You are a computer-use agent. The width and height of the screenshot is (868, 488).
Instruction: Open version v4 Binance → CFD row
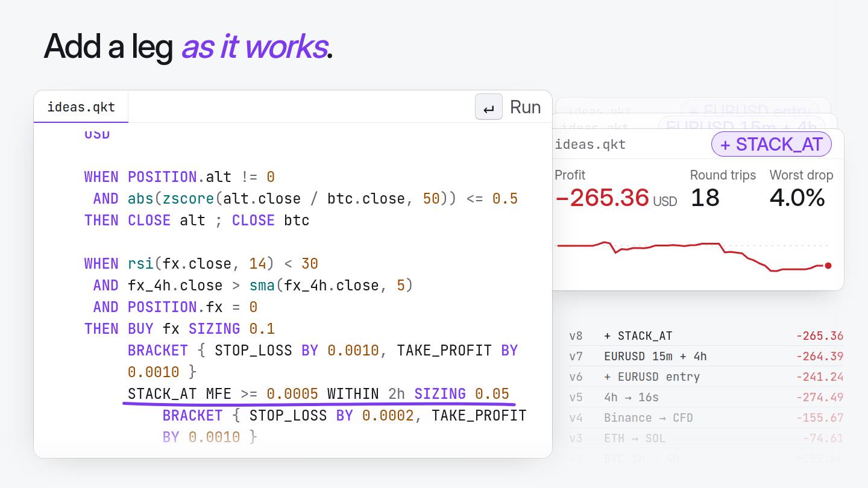[x=706, y=418]
